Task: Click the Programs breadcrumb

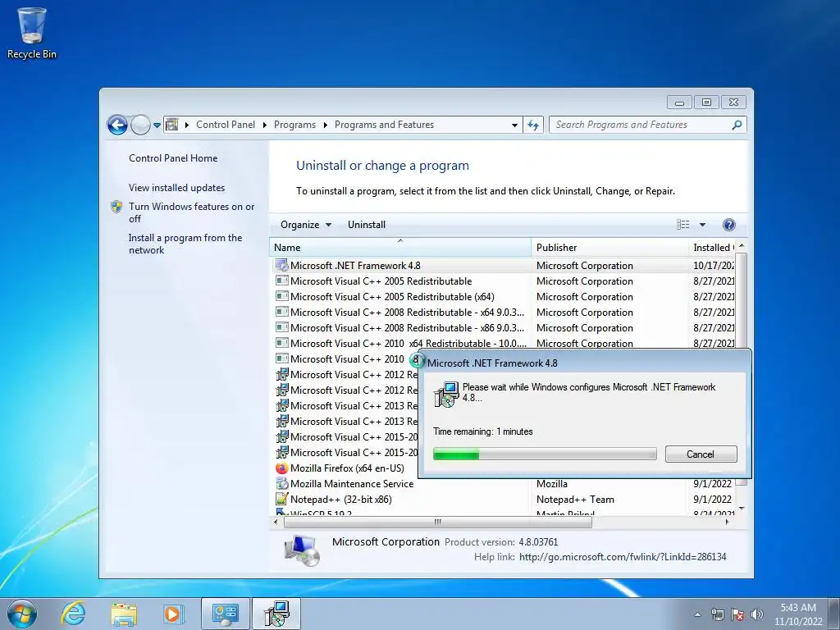Action: pos(294,125)
